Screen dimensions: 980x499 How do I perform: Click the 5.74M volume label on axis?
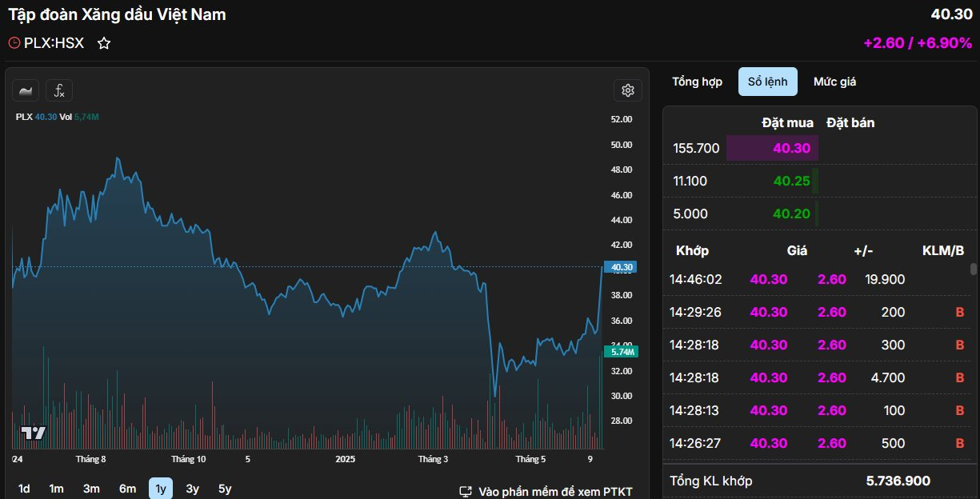pos(622,352)
